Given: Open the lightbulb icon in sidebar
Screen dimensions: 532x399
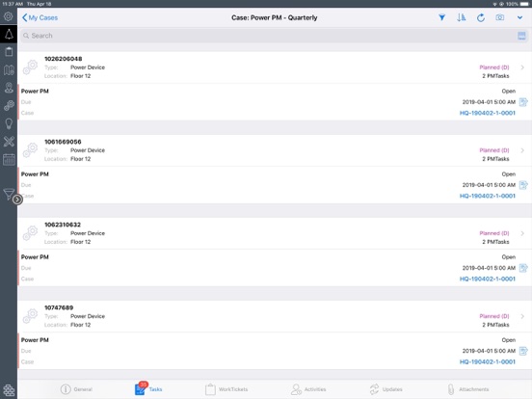Looking at the screenshot, I should pos(9,123).
